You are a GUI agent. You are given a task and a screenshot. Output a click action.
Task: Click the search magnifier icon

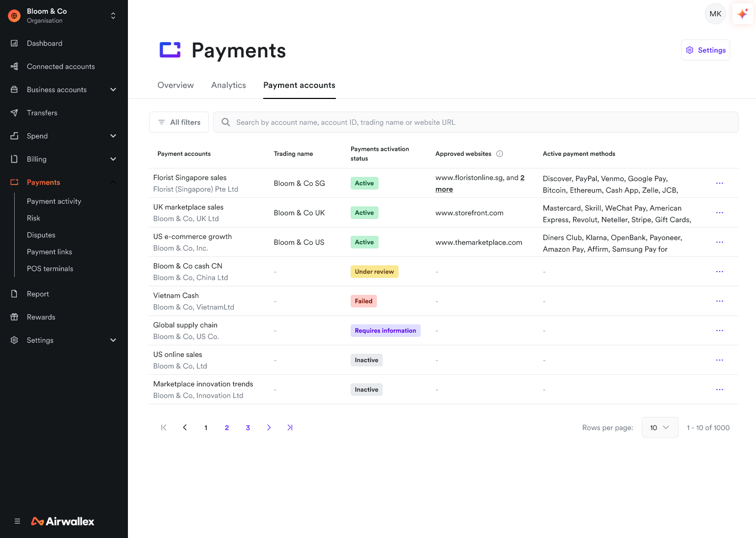click(x=226, y=122)
